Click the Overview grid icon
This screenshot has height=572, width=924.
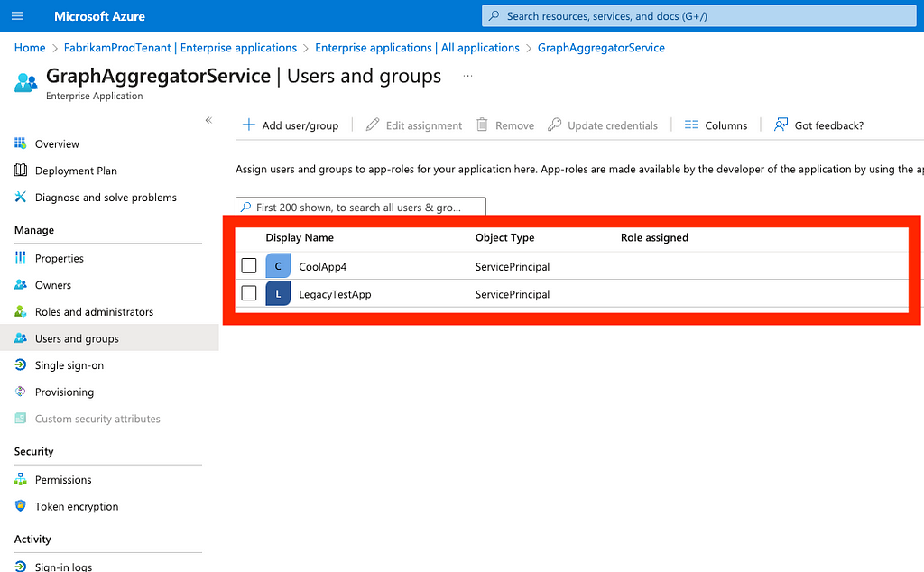[21, 143]
